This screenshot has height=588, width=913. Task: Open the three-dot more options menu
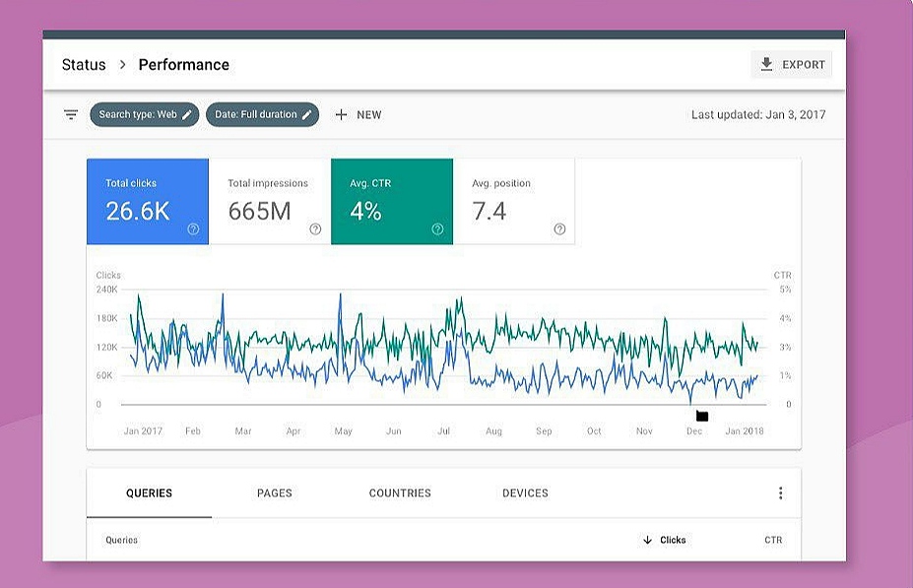click(780, 493)
